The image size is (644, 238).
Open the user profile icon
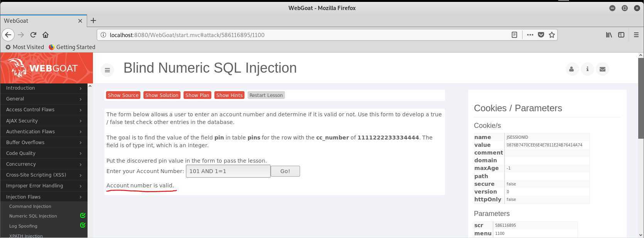(x=572, y=69)
